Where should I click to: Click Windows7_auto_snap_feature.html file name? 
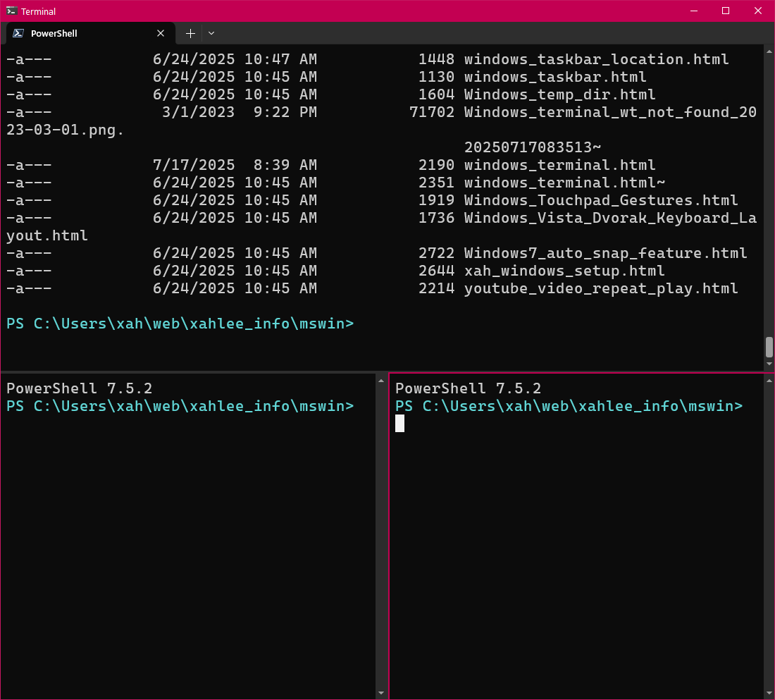pyautogui.click(x=605, y=253)
